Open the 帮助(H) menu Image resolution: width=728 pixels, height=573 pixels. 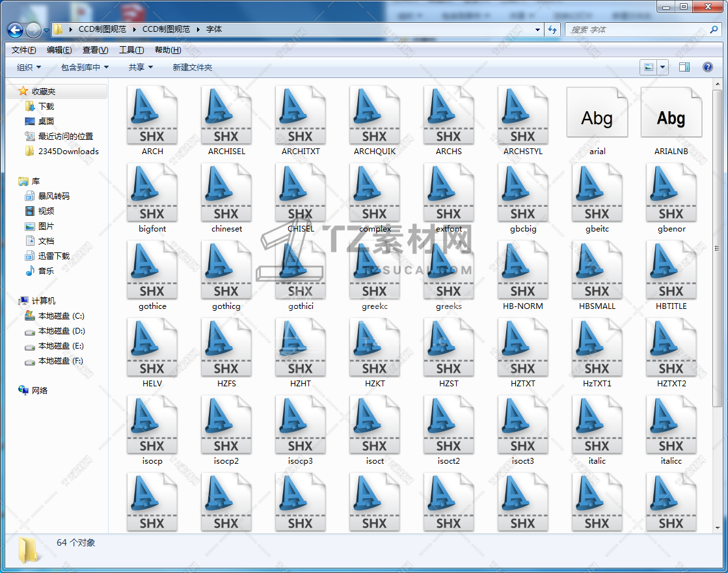click(168, 49)
